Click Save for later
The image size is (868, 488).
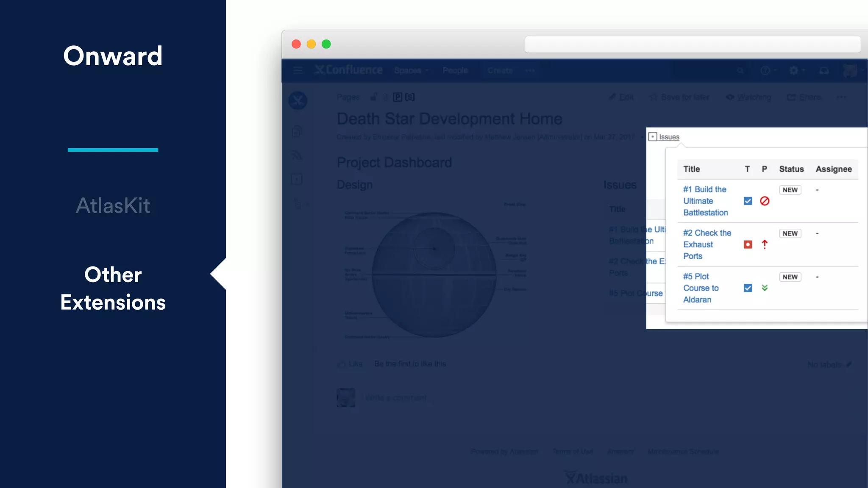(x=679, y=97)
